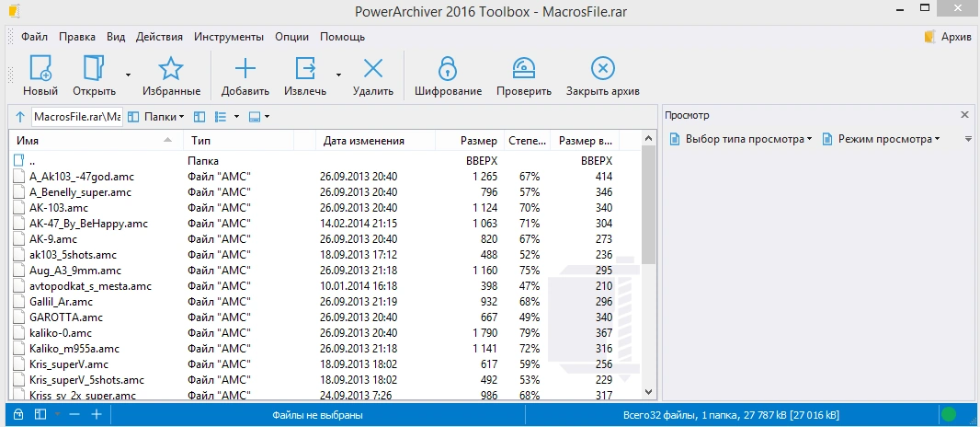
Task: Click the Архив icon at top right
Action: [930, 36]
